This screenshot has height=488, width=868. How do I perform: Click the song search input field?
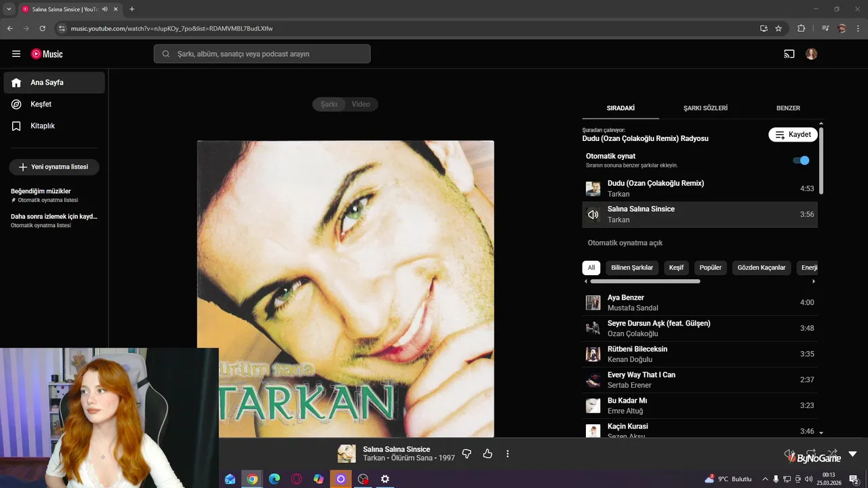click(x=262, y=54)
